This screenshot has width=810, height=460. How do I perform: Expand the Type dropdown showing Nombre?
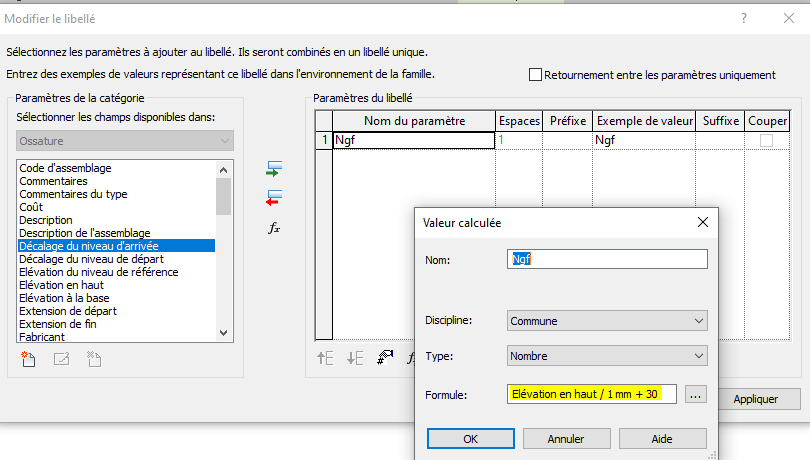coord(607,355)
